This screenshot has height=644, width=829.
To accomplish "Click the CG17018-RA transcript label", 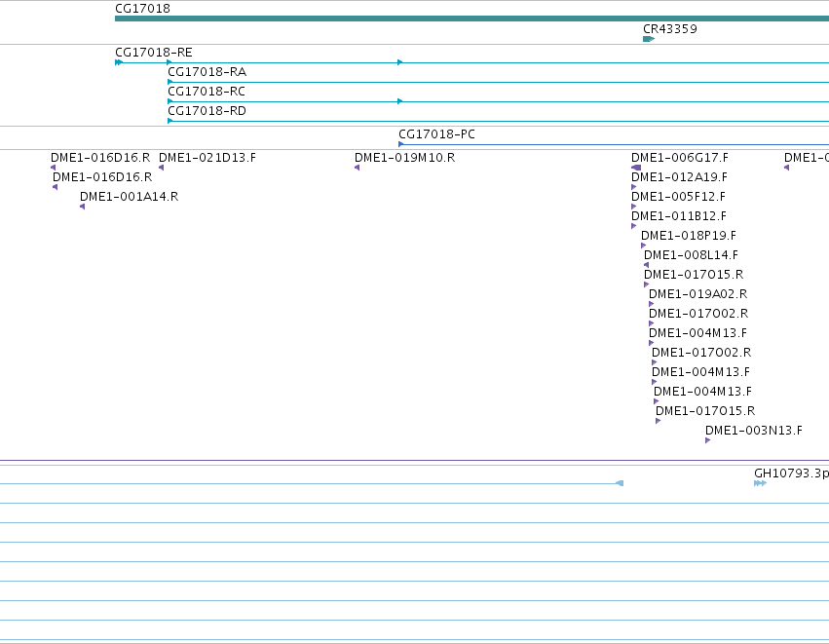I will coord(207,72).
